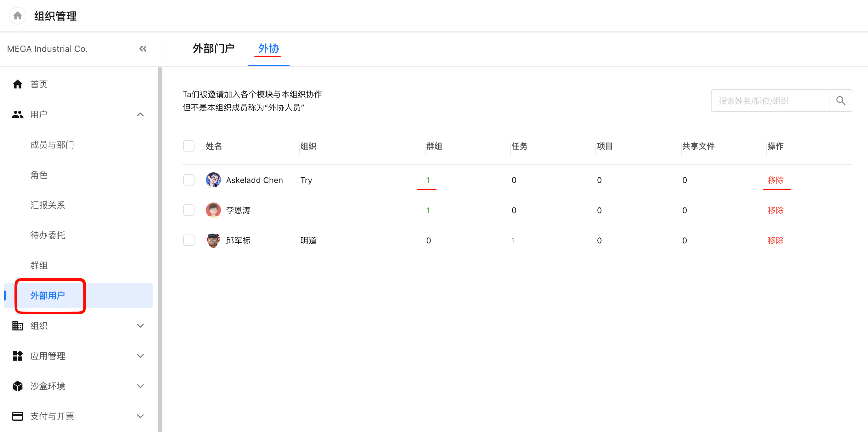This screenshot has width=868, height=432.
Task: Check the box for Askeladd Chen
Action: (189, 180)
